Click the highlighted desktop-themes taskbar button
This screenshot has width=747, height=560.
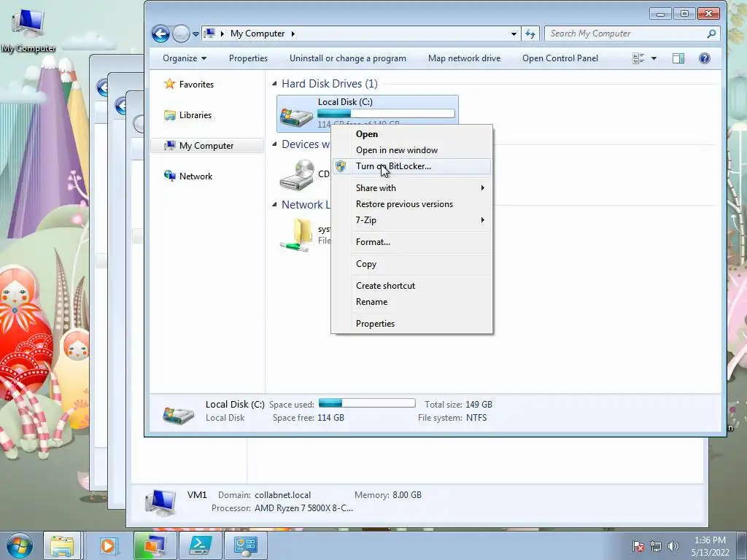tap(155, 545)
